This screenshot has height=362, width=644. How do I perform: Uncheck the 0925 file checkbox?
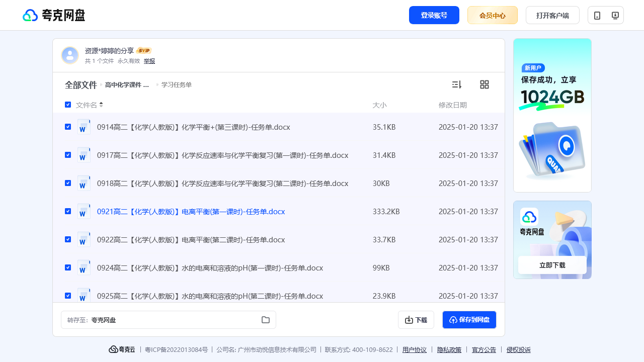tap(68, 296)
